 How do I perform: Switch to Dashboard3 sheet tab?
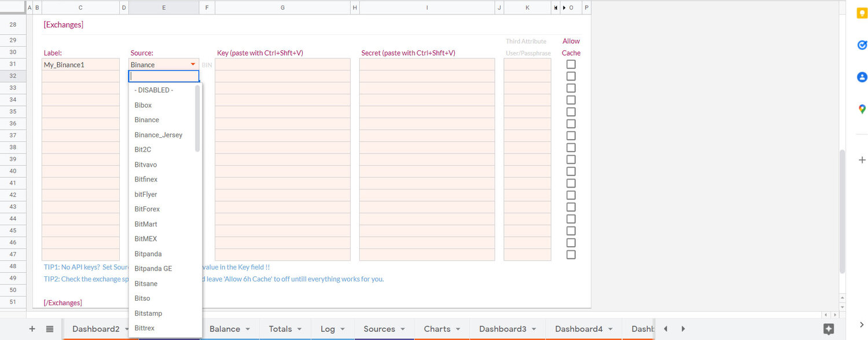click(503, 329)
